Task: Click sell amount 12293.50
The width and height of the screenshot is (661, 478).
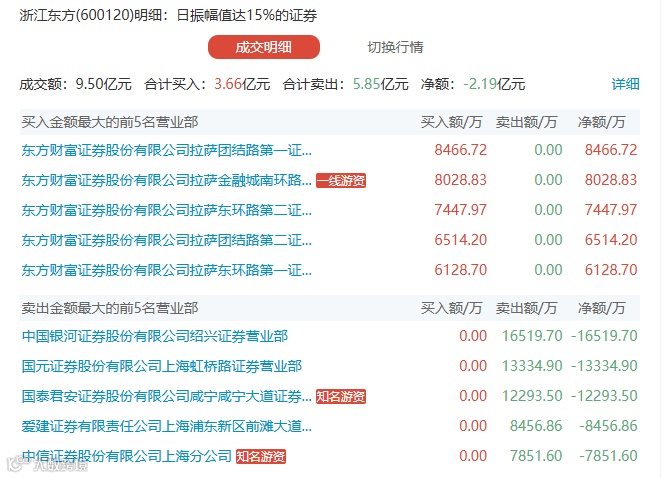Action: pos(532,396)
